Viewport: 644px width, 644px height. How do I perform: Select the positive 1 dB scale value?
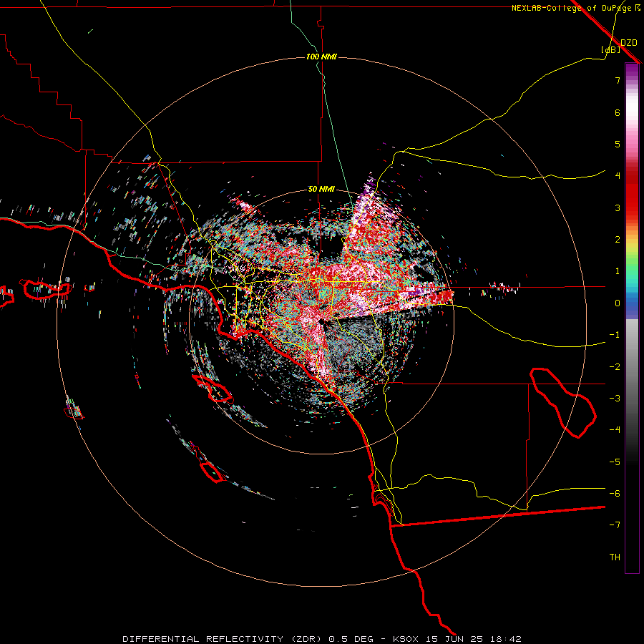pyautogui.click(x=618, y=271)
